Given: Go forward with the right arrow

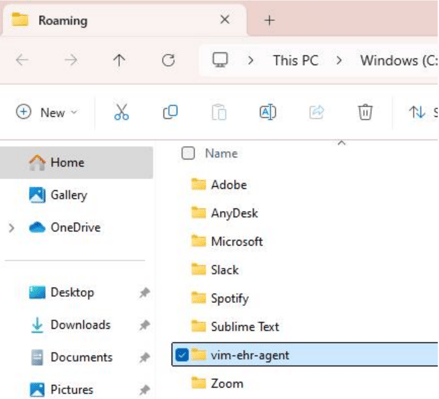Looking at the screenshot, I should pos(71,60).
